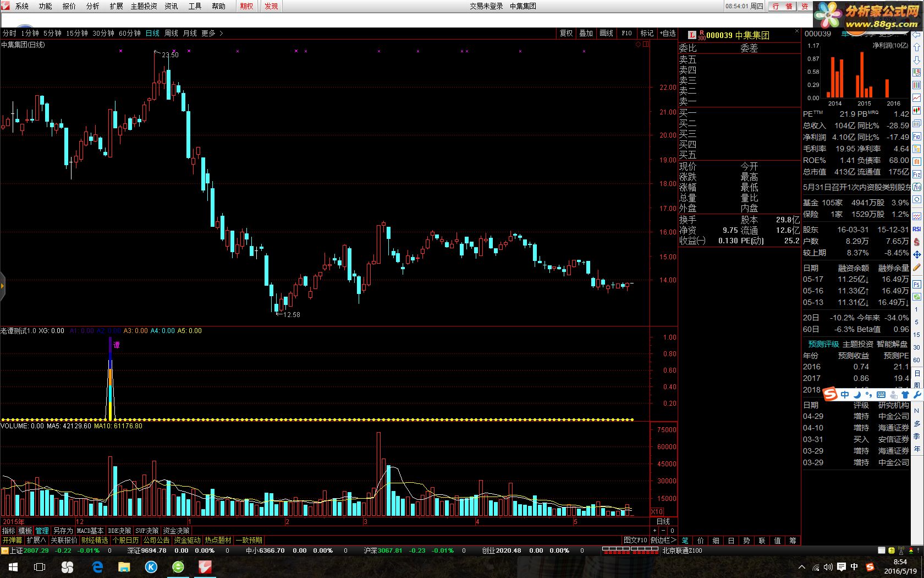
Task: Expand the 侧边栏 sidebar toggle
Action: click(x=663, y=540)
